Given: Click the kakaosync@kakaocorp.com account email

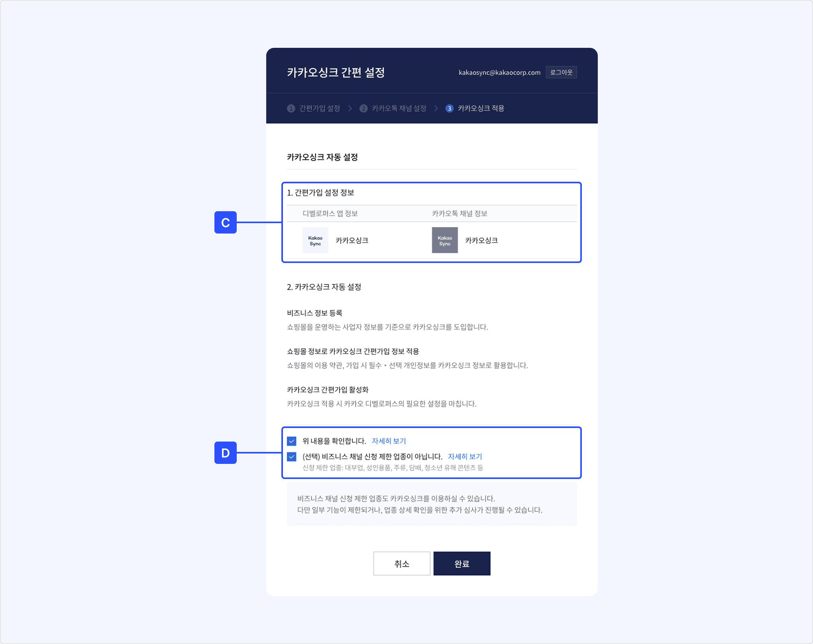Looking at the screenshot, I should tap(499, 73).
